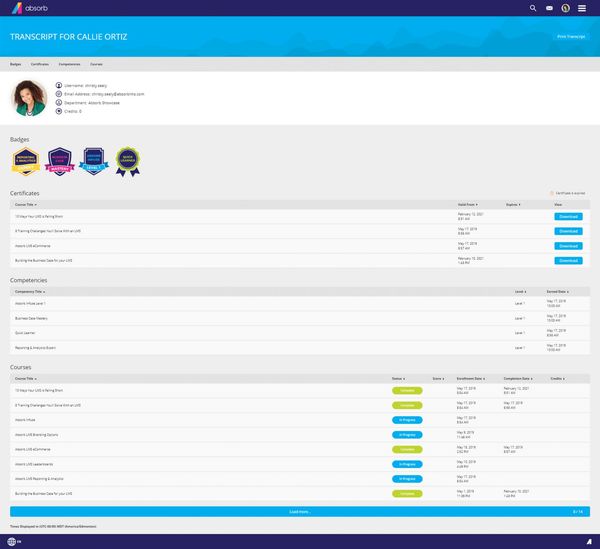Click the Username icon in profile details

pos(59,85)
